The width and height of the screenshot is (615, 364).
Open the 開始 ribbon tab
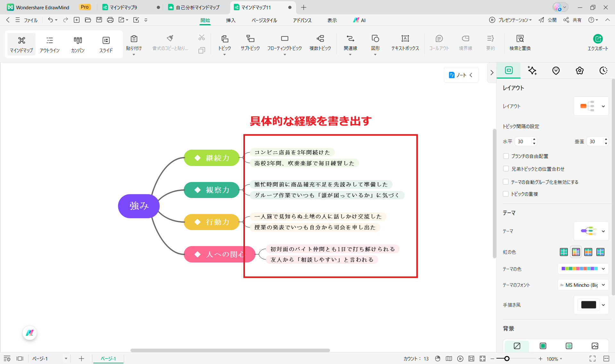coord(205,20)
